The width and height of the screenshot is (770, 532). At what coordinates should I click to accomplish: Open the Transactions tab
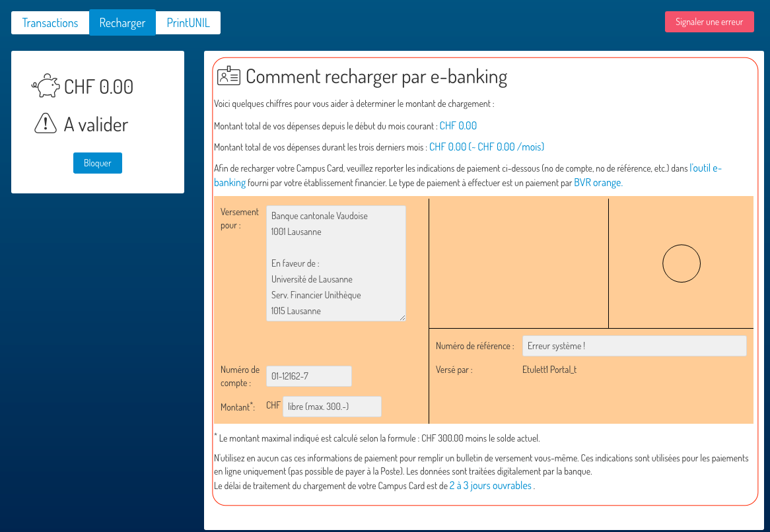point(50,23)
